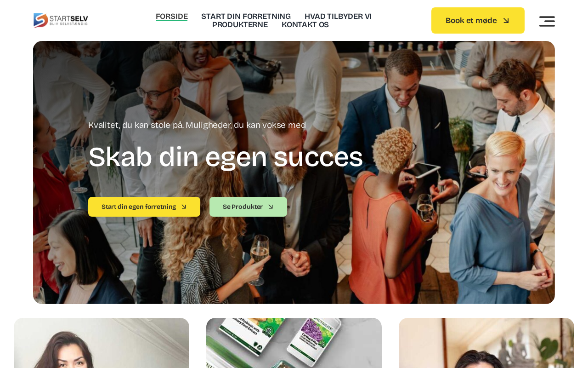
Task: Click the Skab din egen succes heading
Action: (226, 157)
